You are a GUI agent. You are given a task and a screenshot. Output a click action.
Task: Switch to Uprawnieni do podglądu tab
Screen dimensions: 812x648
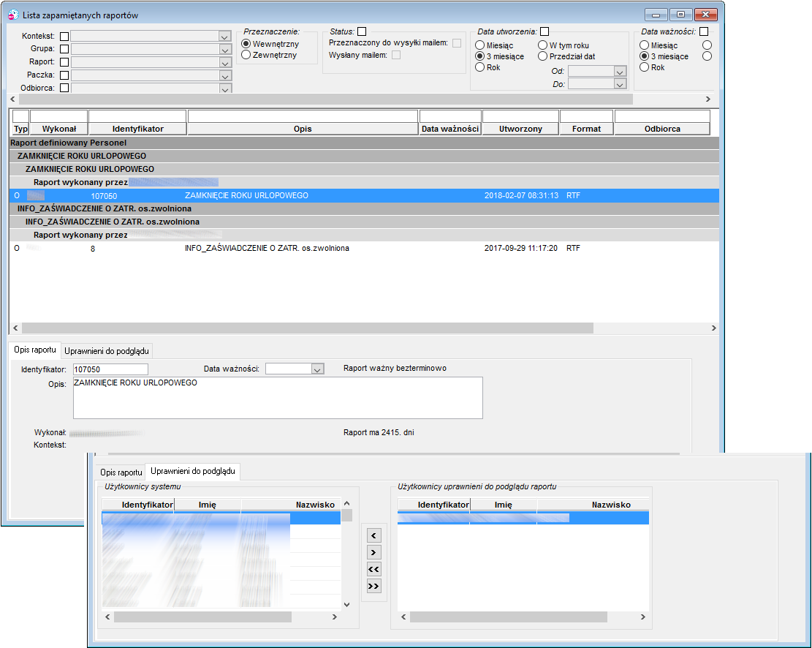pyautogui.click(x=107, y=351)
